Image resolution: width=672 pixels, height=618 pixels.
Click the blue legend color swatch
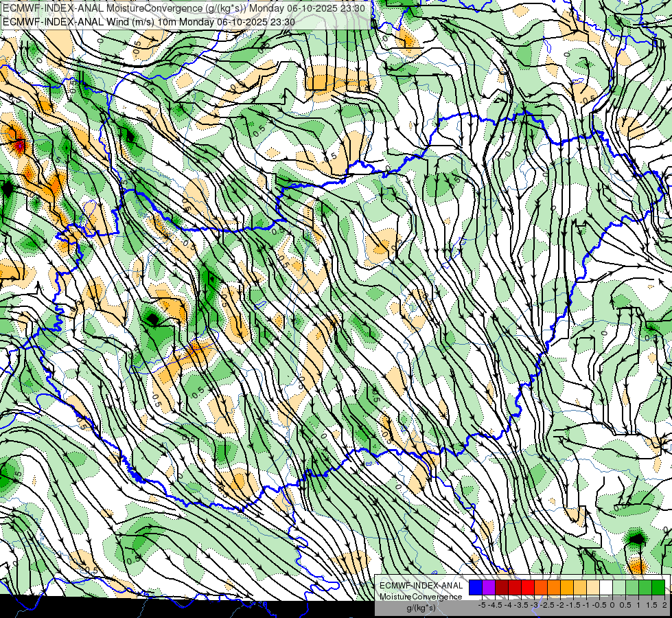click(476, 588)
